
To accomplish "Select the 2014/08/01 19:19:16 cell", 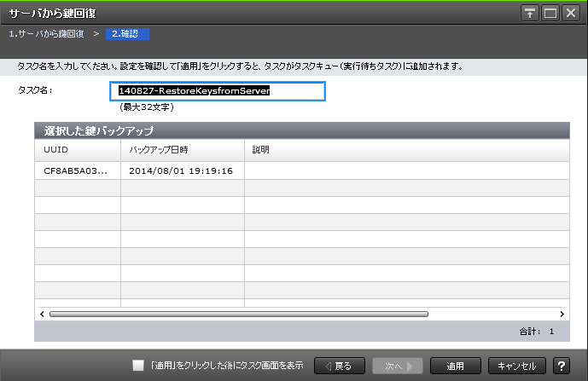I will coord(183,170).
